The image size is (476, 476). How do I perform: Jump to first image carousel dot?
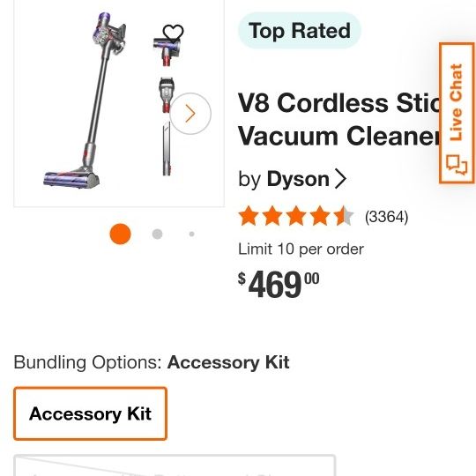pos(120,234)
